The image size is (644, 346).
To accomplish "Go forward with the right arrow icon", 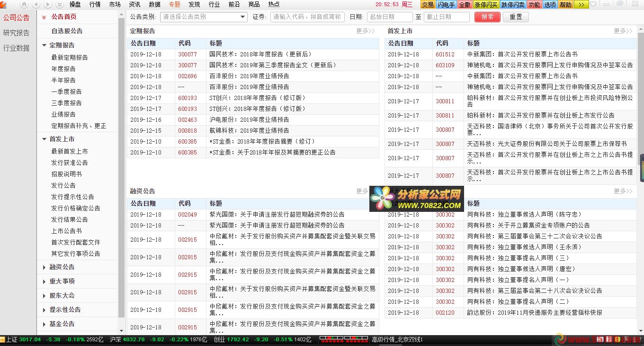I will [48, 4].
